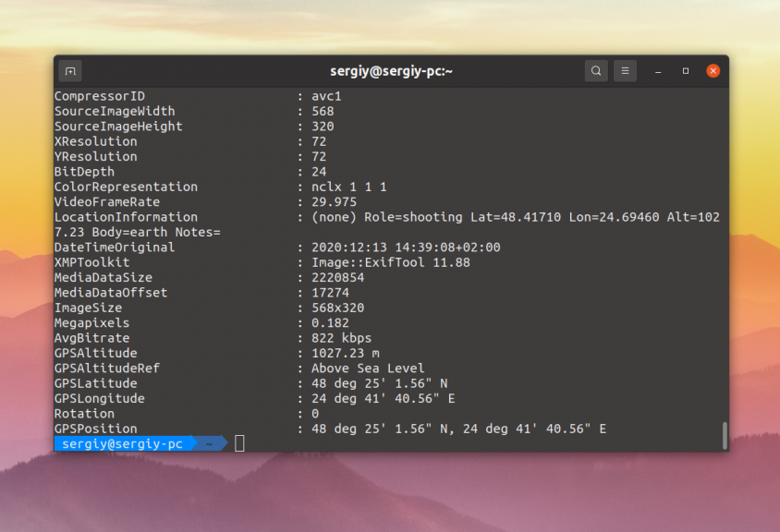780x532 pixels.
Task: Click the GPSPosition label in the output
Action: pos(95,429)
